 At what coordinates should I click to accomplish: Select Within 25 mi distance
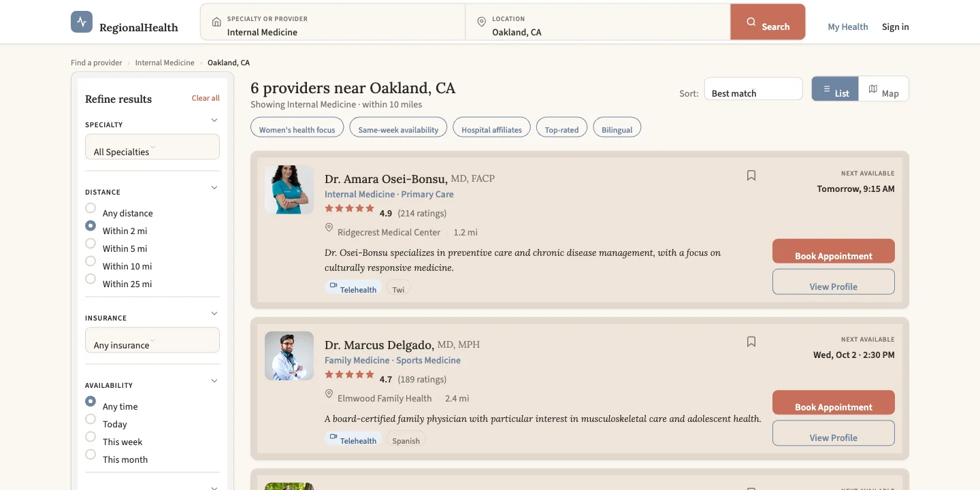91,279
